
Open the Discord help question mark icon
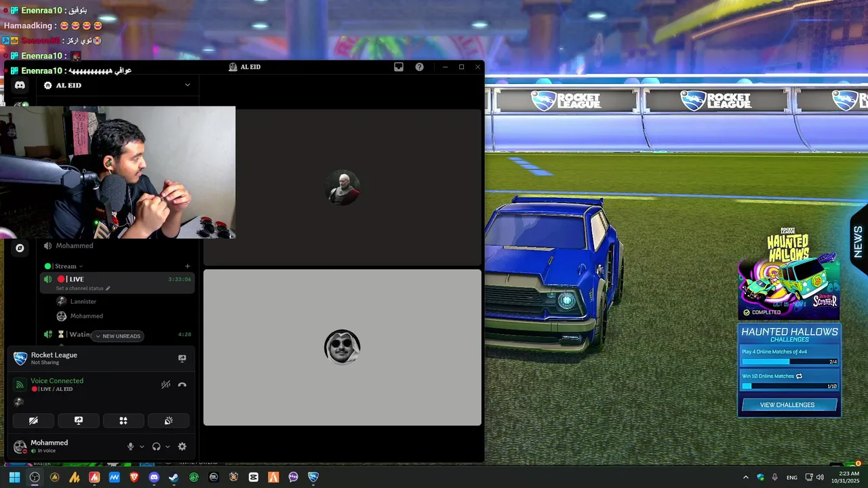[420, 67]
